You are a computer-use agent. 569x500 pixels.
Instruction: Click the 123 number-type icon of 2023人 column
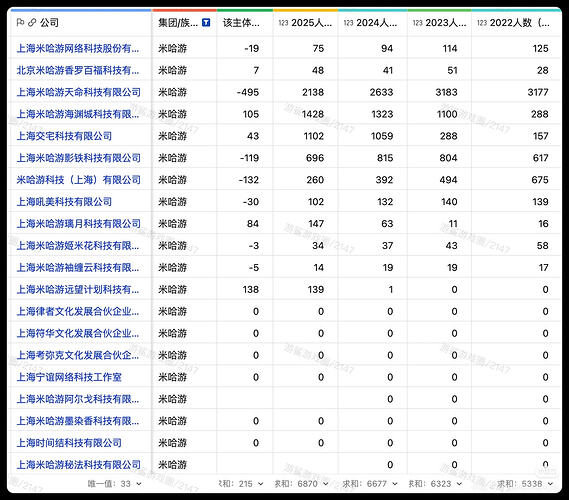(418, 23)
